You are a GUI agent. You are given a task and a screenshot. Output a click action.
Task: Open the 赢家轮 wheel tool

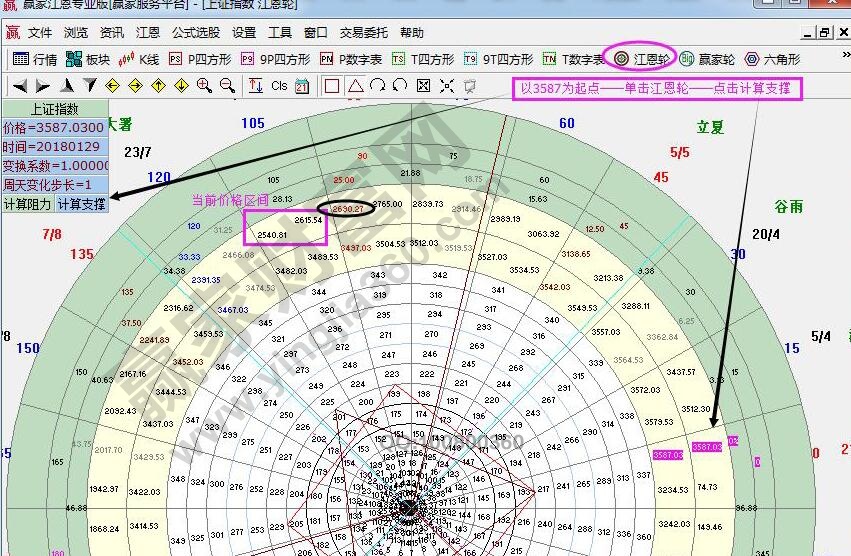tap(706, 59)
